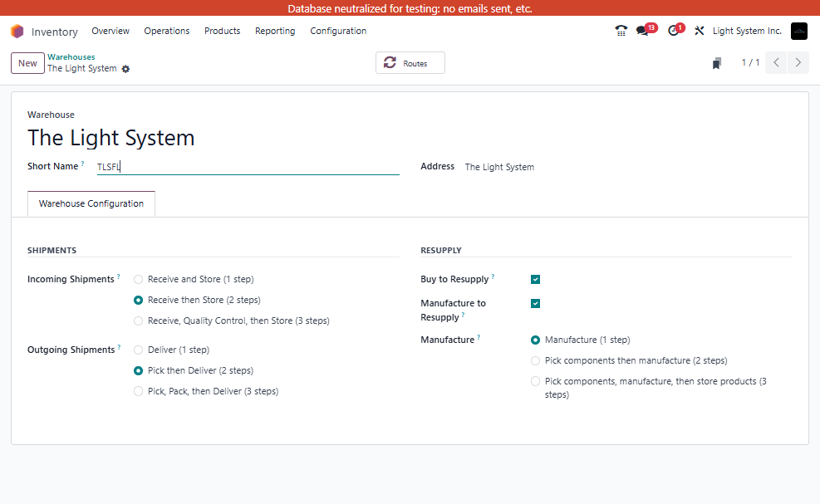
Task: Open the Routes smart button
Action: (410, 63)
